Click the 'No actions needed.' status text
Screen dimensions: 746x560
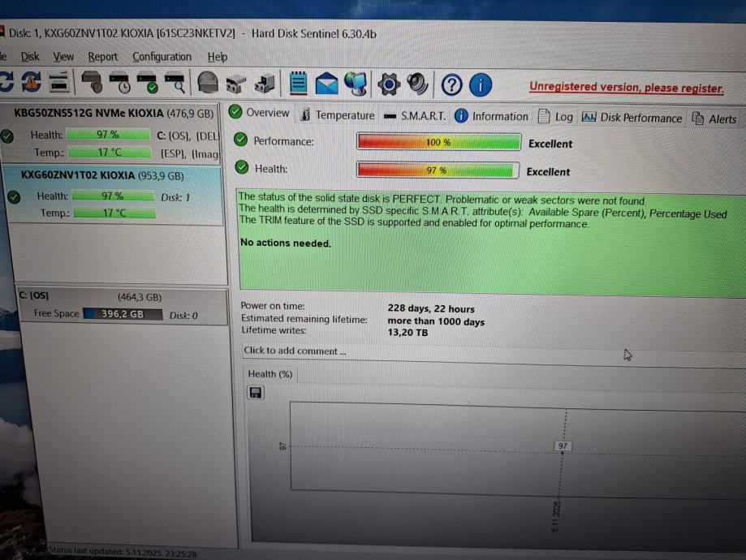coord(286,243)
